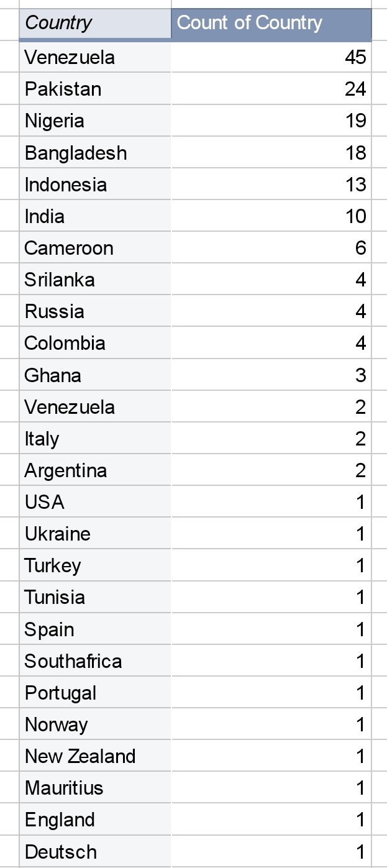The image size is (387, 868).
Task: Select the USA cell
Action: click(95, 502)
